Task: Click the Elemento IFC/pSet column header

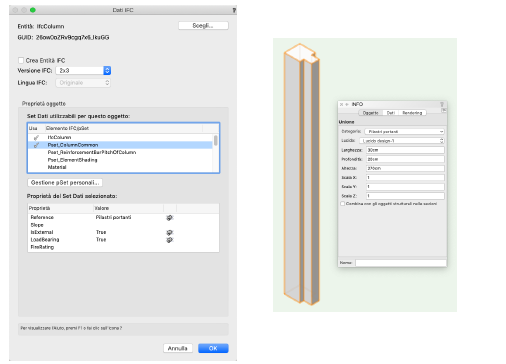Action: tap(123, 128)
